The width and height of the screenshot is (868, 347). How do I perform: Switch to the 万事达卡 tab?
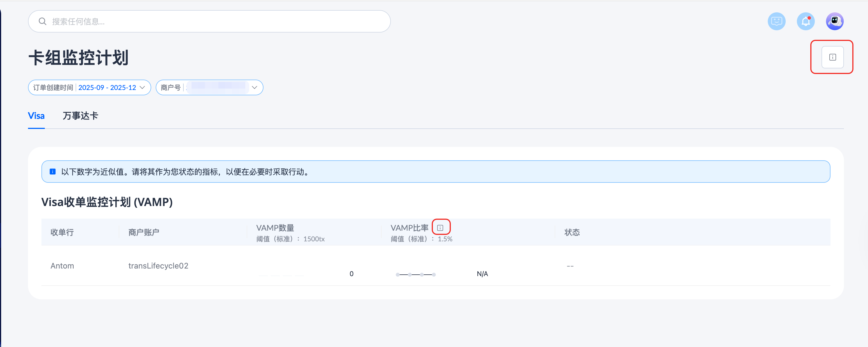point(80,116)
